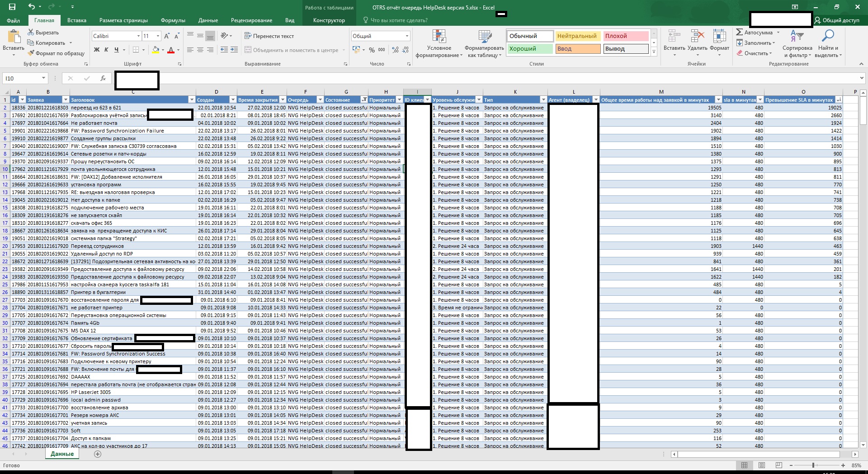Click the zoom slider handle in status bar
Screen dimensions: 868x474
(813, 465)
